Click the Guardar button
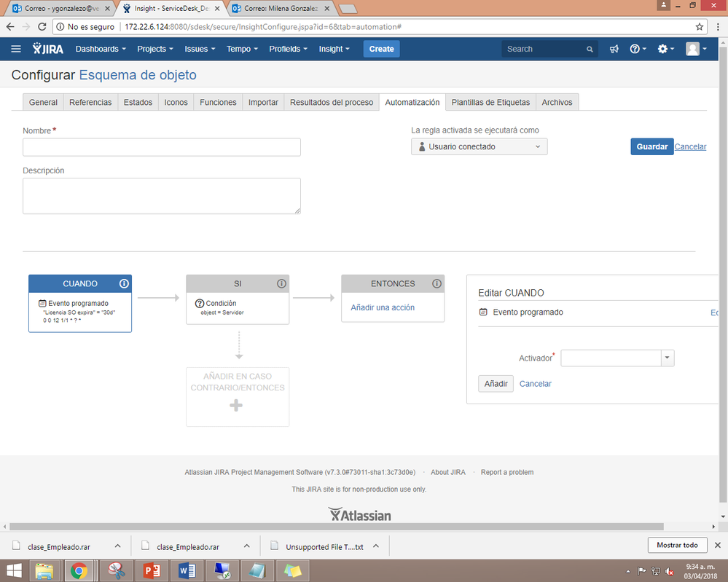728x582 pixels. coord(652,146)
